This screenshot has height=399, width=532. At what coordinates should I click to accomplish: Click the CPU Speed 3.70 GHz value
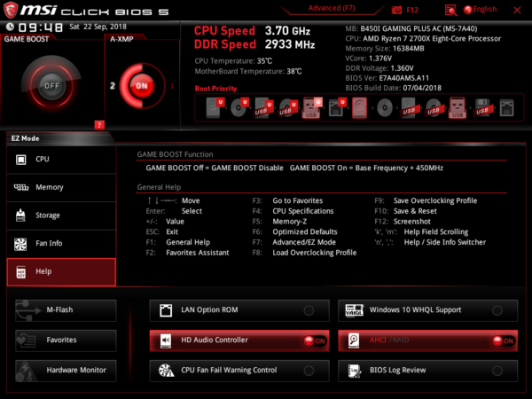pyautogui.click(x=287, y=31)
